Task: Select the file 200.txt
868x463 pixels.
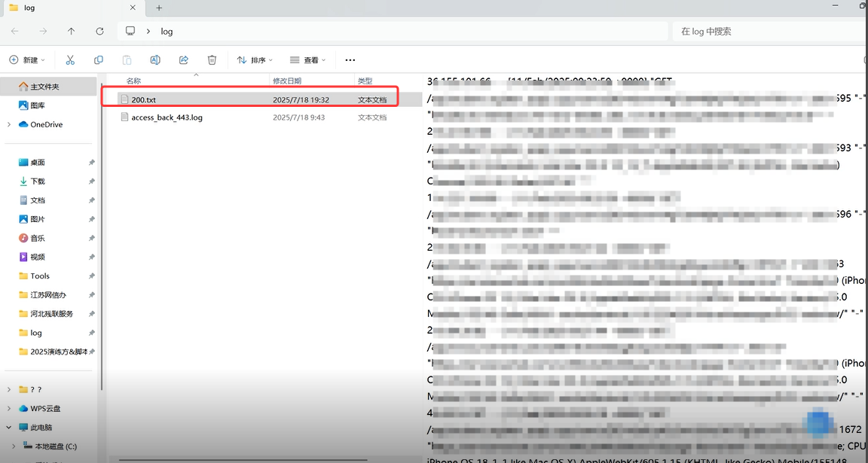Action: click(144, 99)
